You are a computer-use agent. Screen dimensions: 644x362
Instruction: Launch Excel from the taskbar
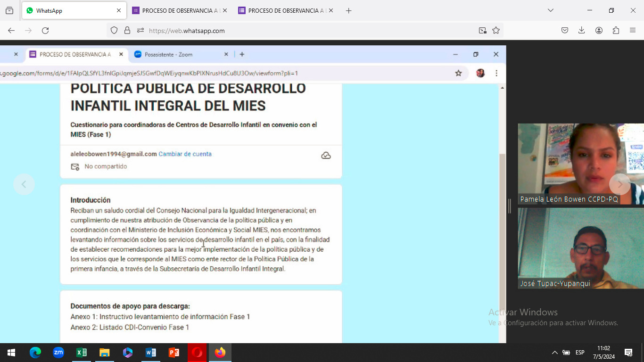[82, 353]
